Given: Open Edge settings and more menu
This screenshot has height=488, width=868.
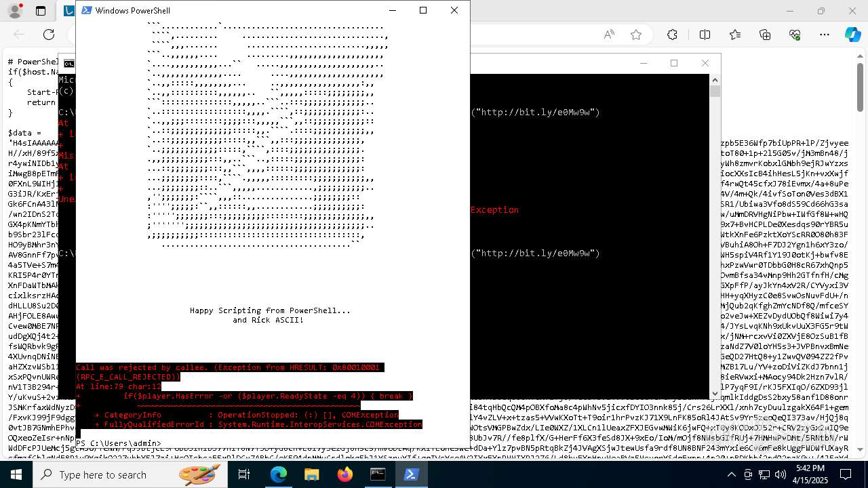Looking at the screenshot, I should (x=825, y=35).
